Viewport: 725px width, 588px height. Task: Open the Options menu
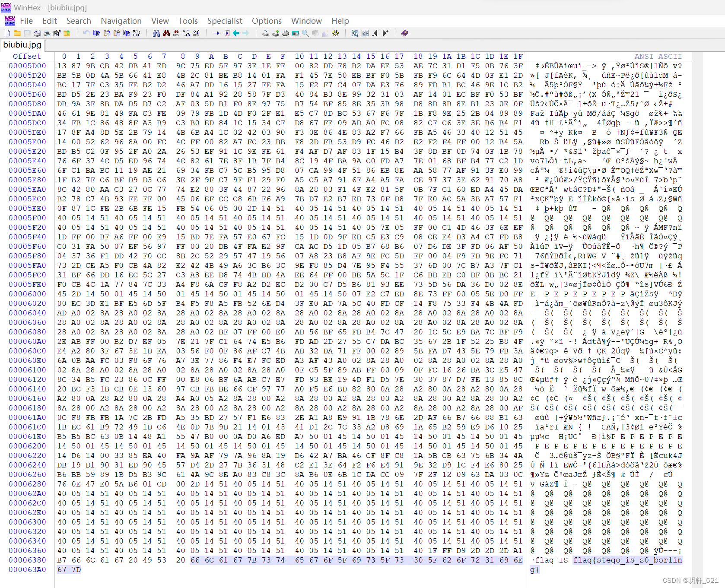pyautogui.click(x=267, y=21)
